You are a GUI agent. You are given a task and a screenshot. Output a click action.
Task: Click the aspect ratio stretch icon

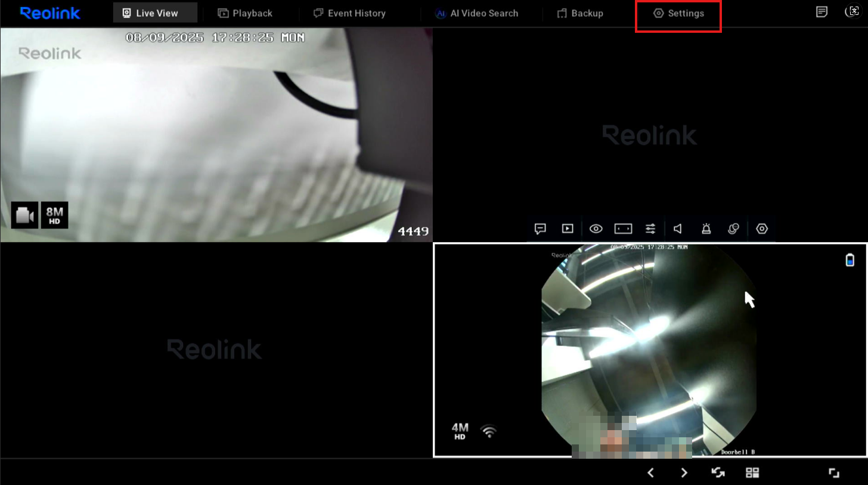point(623,228)
